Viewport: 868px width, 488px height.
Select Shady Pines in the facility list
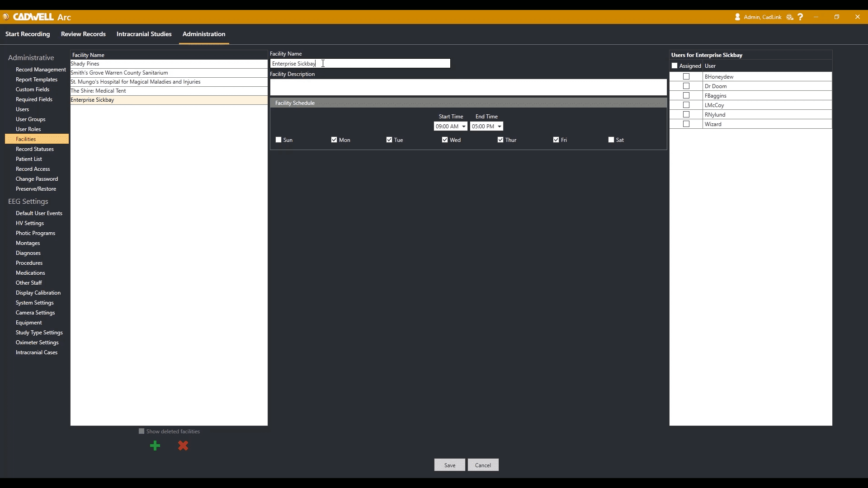coord(85,64)
